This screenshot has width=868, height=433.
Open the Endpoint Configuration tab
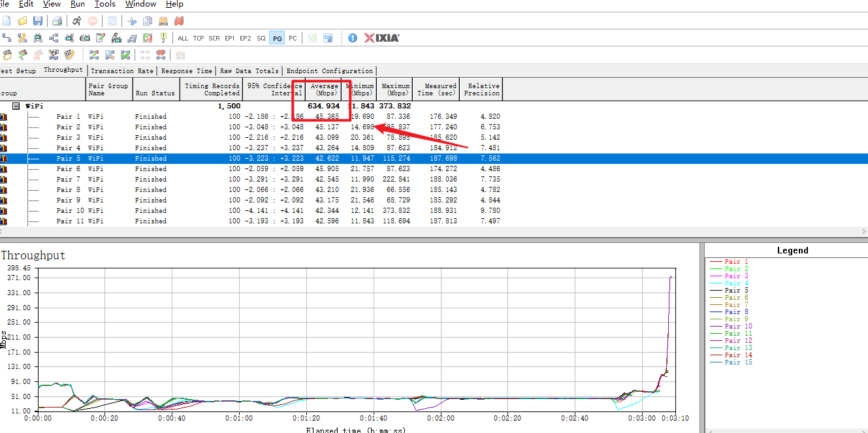click(x=329, y=71)
